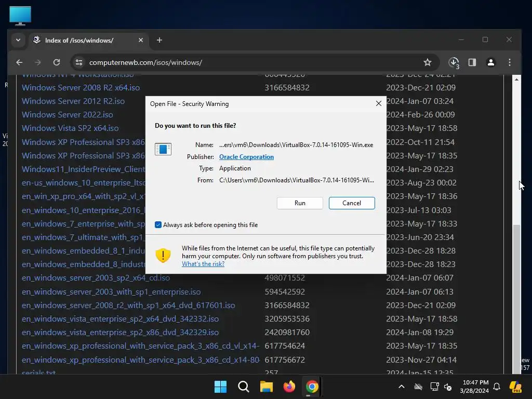
Task: Open the What's the risk? link
Action: pos(203,263)
